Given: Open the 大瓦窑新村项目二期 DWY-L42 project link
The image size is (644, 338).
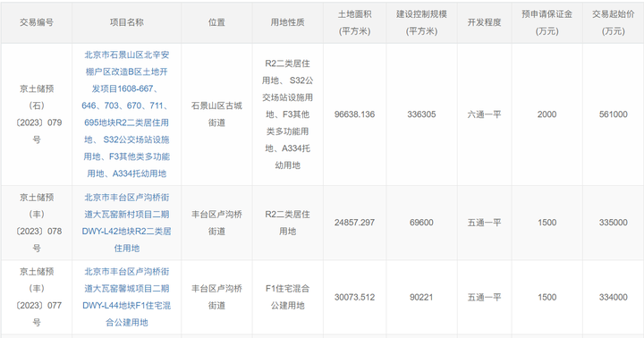Looking at the screenshot, I should click(126, 223).
